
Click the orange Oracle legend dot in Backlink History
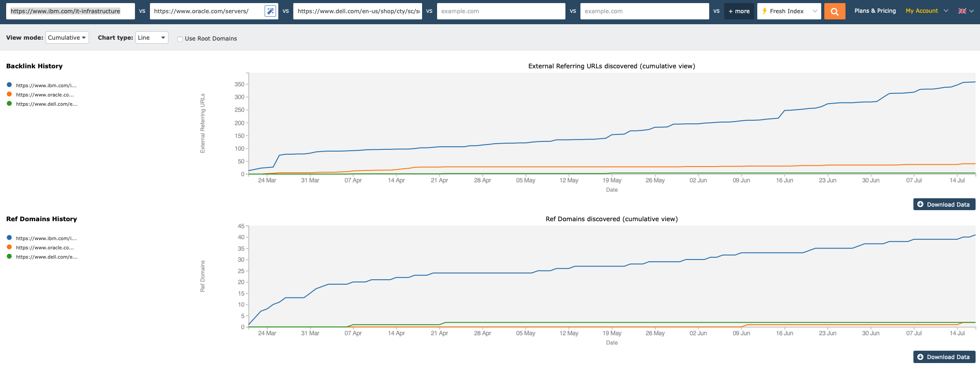[x=9, y=94]
